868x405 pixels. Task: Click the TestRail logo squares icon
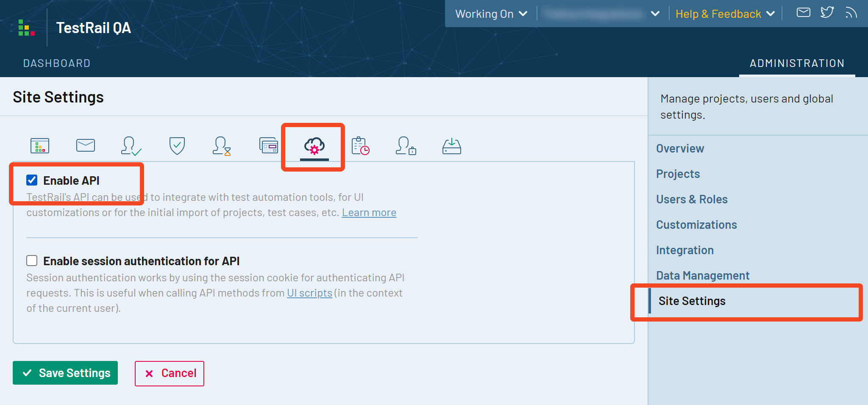(x=26, y=28)
